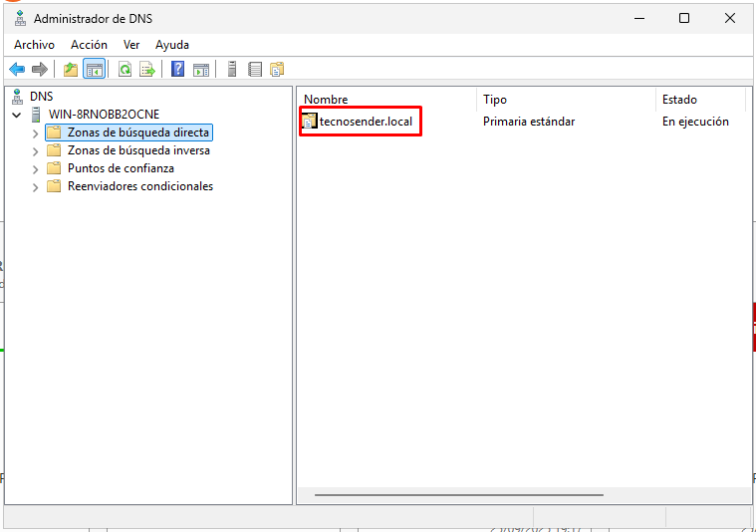Expand Zonas de búsqueda inversa node
The height and width of the screenshot is (532, 756).
[36, 150]
